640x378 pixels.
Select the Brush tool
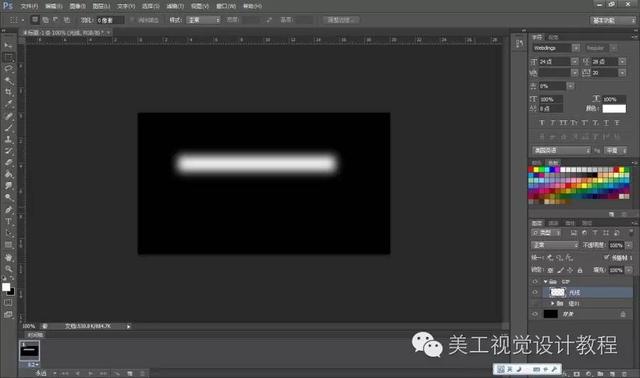(x=8, y=128)
